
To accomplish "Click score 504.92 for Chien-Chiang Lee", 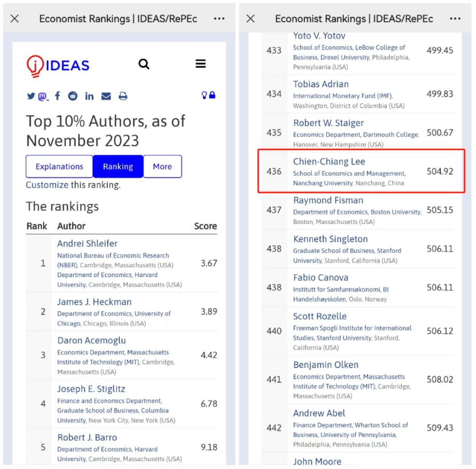I will click(440, 171).
